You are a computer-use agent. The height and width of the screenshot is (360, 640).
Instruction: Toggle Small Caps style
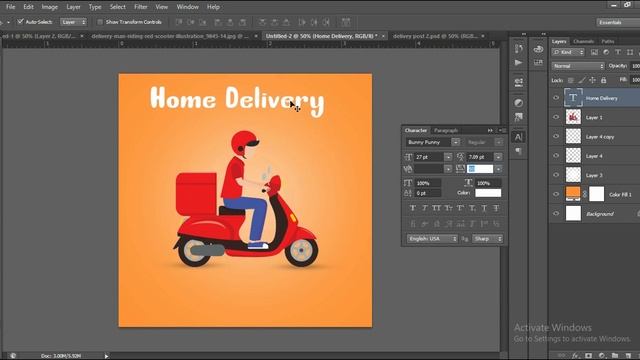(x=448, y=208)
